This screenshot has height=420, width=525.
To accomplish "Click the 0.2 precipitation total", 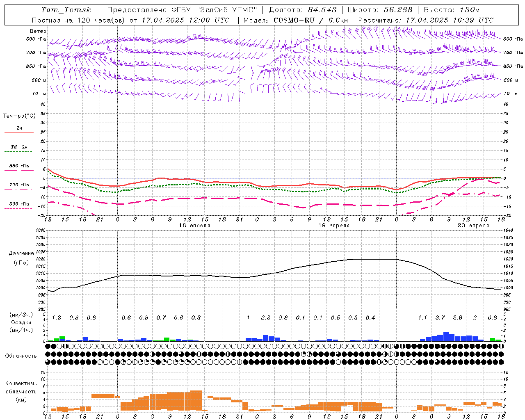I will [x=353, y=318].
